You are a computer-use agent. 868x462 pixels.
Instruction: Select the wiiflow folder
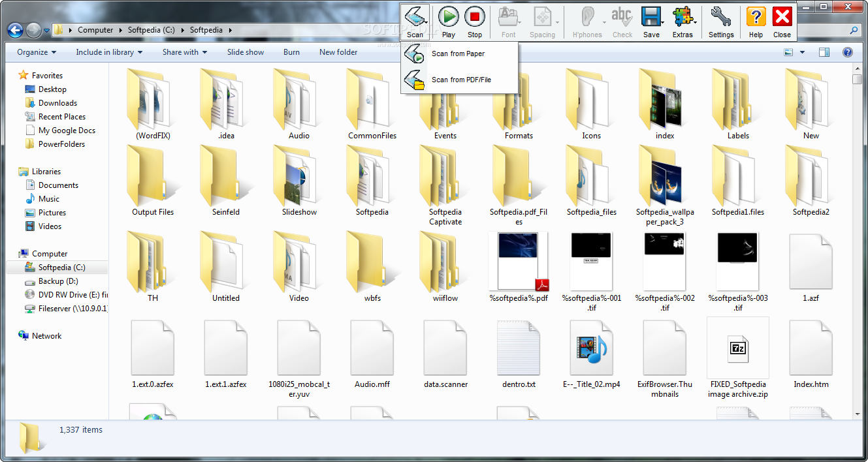(445, 267)
